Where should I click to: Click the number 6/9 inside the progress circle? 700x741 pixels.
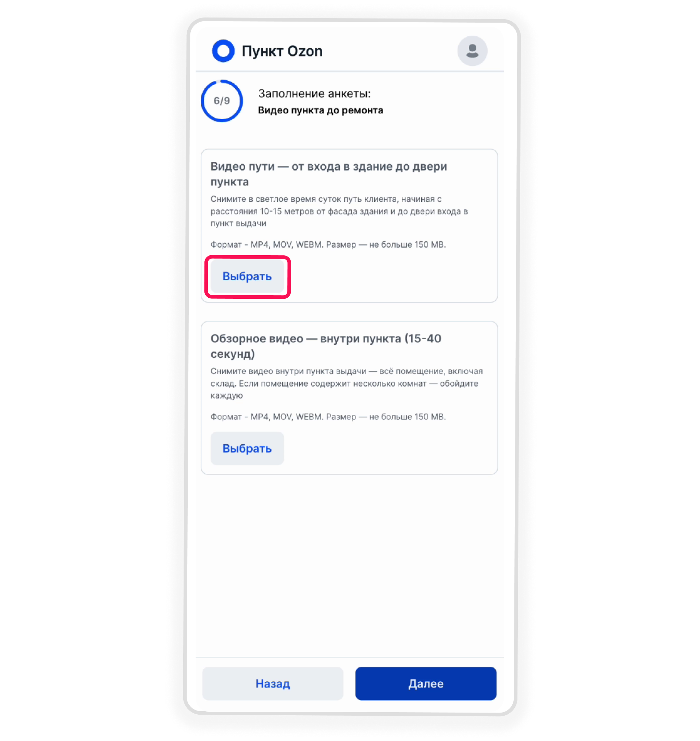222,101
